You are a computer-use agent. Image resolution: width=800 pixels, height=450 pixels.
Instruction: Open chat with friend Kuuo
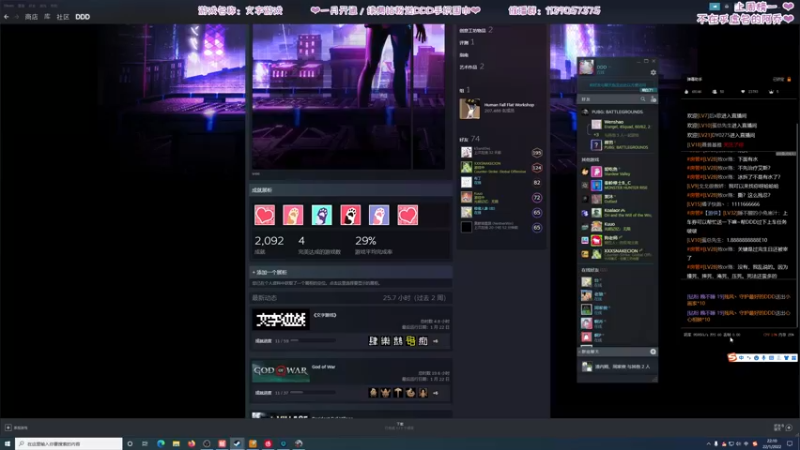[x=617, y=227]
